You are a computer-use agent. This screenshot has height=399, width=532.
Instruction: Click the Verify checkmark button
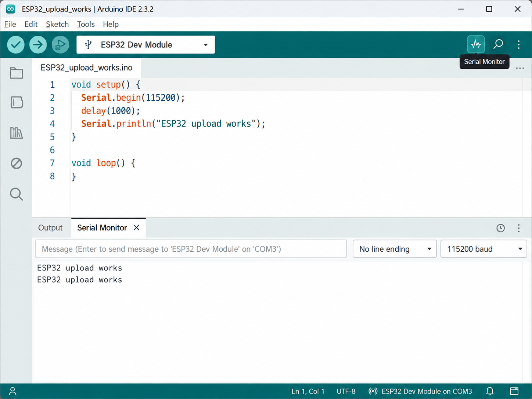coord(16,45)
